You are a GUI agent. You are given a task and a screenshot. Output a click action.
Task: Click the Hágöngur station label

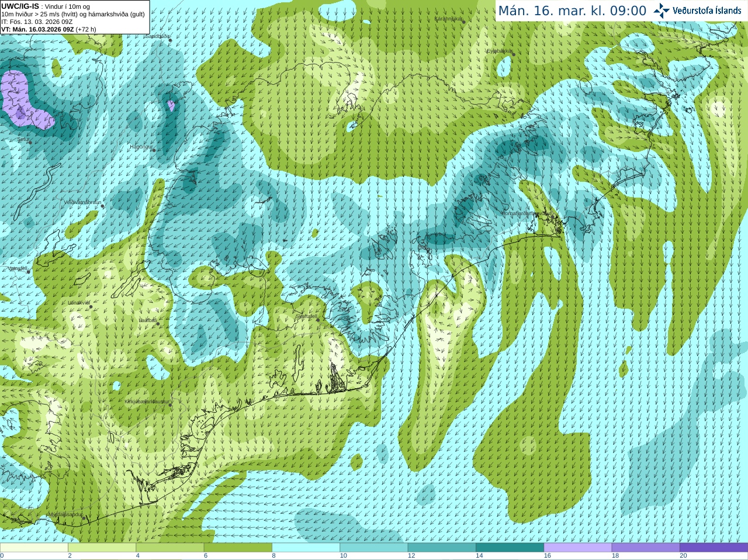coord(141,147)
